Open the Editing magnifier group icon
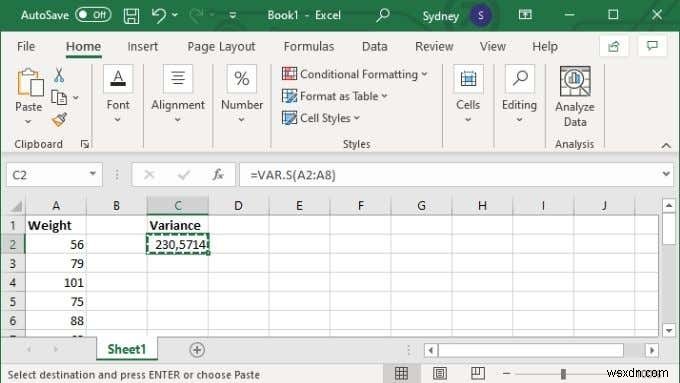The width and height of the screenshot is (680, 383). pyautogui.click(x=519, y=79)
